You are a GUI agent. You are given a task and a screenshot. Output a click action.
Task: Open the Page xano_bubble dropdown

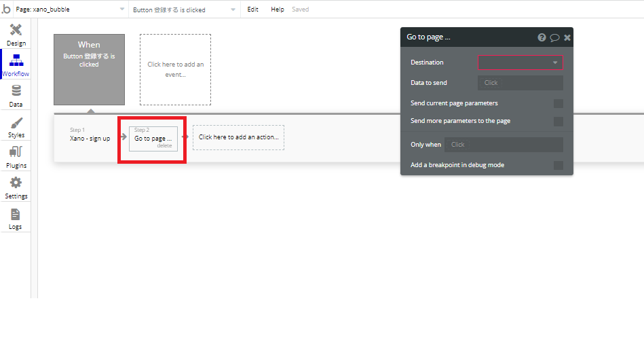[69, 9]
